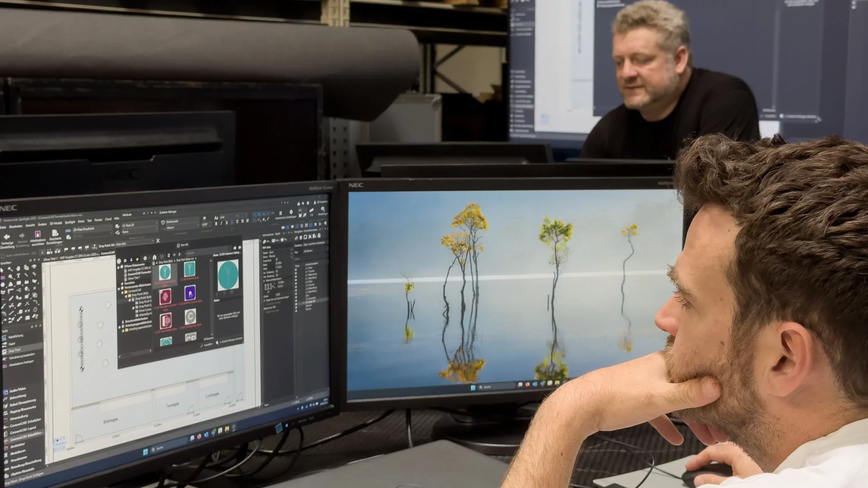Click the Windows Start button on the right monitor
868x488 pixels.
pyautogui.click(x=473, y=388)
